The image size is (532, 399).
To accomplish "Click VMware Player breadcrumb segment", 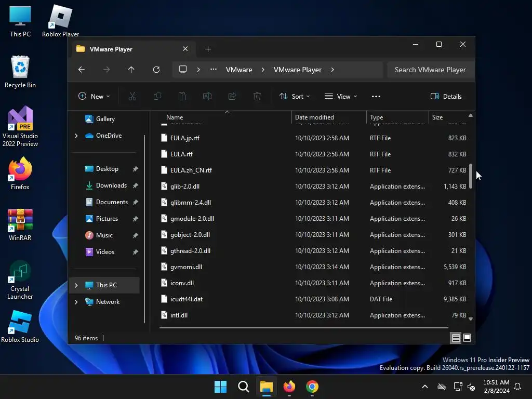I will [298, 70].
